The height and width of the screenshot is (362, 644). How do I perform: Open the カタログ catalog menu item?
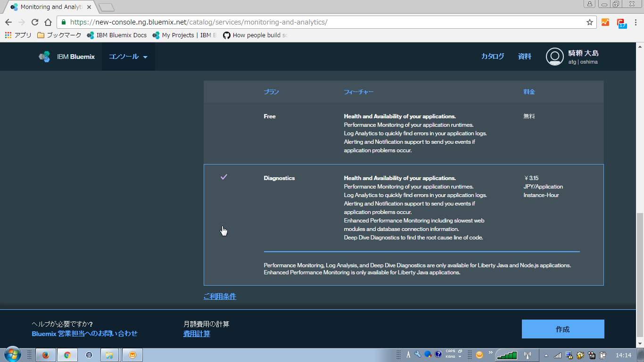(493, 56)
